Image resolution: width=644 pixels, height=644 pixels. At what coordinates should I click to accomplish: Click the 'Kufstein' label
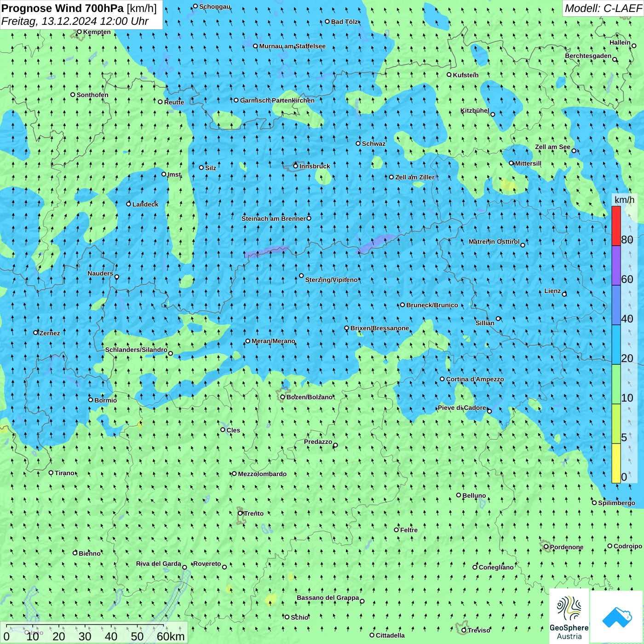point(466,75)
